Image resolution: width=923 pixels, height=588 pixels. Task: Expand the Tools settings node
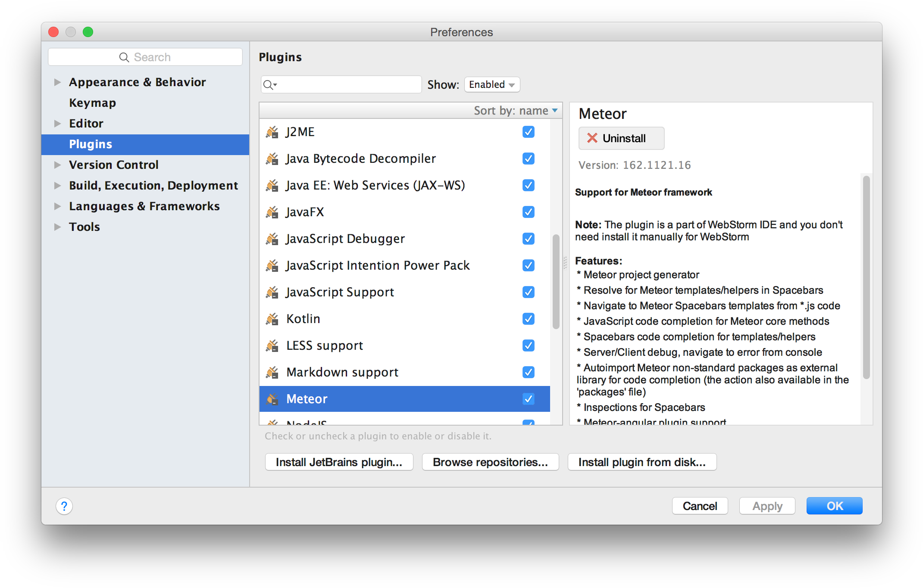[x=57, y=227]
